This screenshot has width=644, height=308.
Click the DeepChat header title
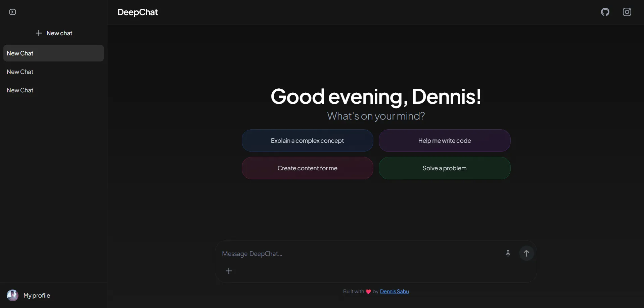point(138,12)
